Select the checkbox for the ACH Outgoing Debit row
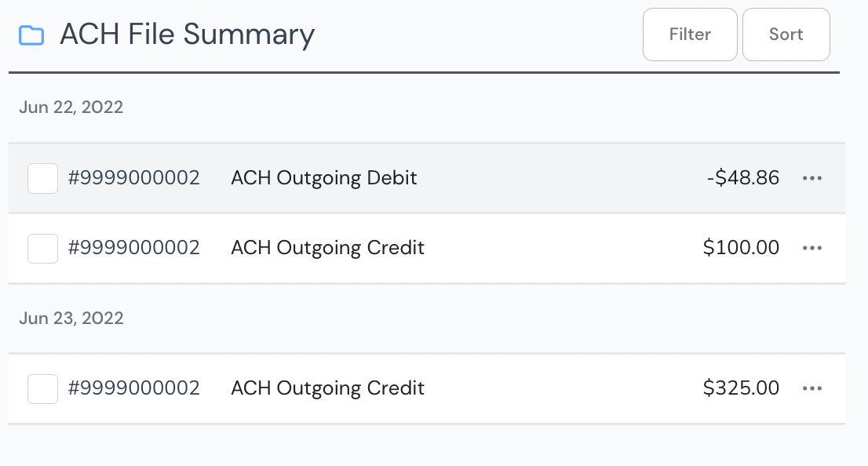Image resolution: width=868 pixels, height=466 pixels. 42,178
